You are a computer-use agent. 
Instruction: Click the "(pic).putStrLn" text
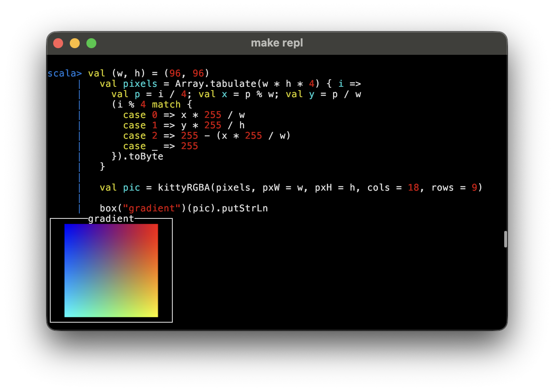(x=228, y=208)
